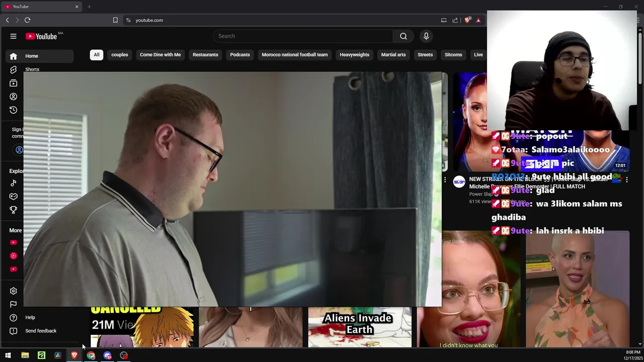Open the YouTube hamburger guide menu
The width and height of the screenshot is (644, 362).
[x=14, y=36]
